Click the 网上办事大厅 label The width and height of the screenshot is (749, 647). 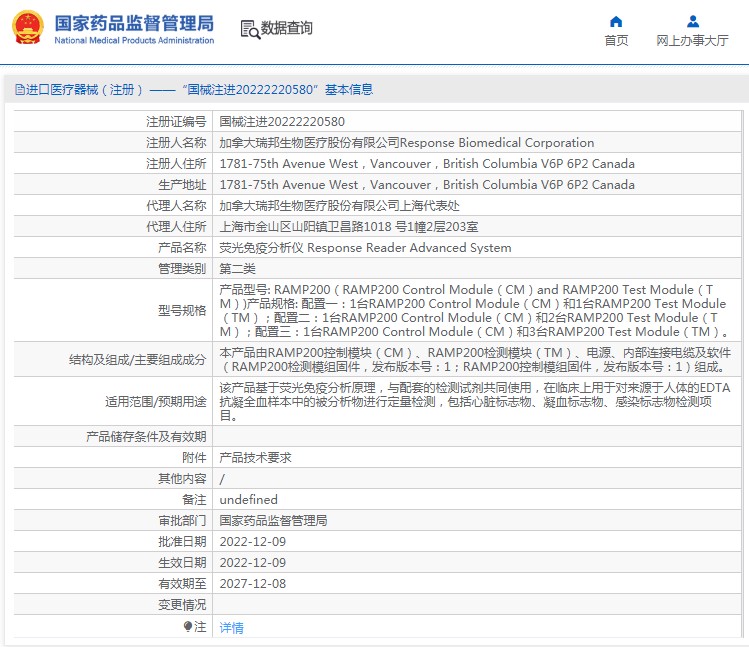(x=692, y=41)
